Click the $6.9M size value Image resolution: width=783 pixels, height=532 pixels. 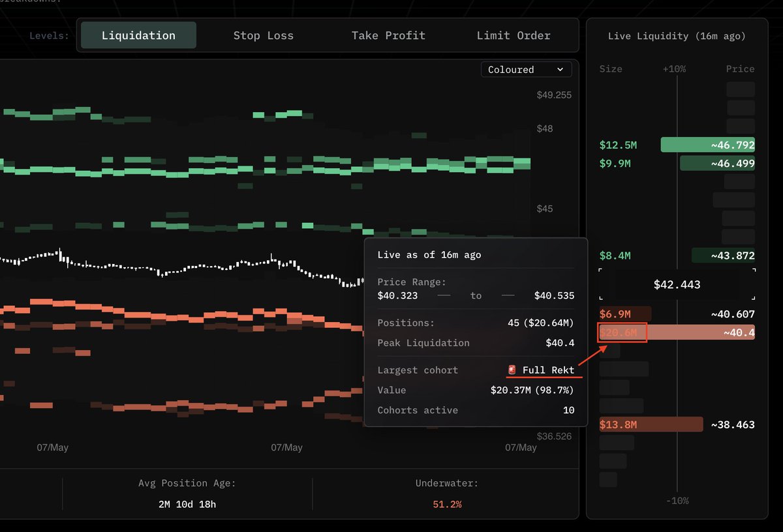pos(615,314)
